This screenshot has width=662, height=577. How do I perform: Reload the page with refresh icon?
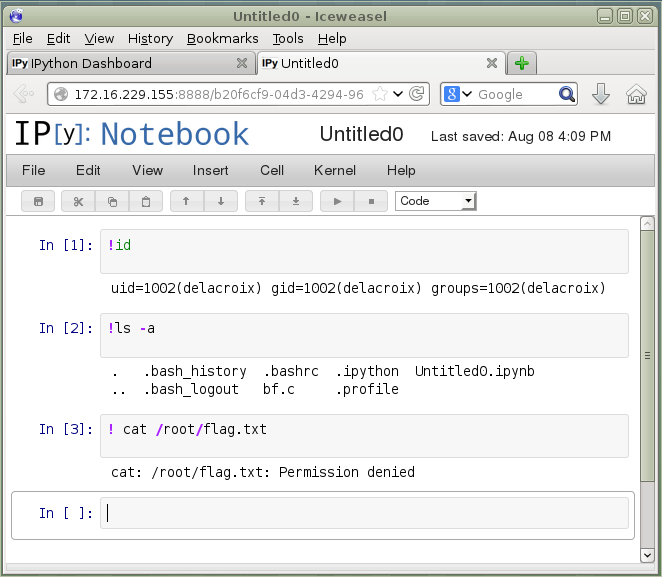coord(417,94)
